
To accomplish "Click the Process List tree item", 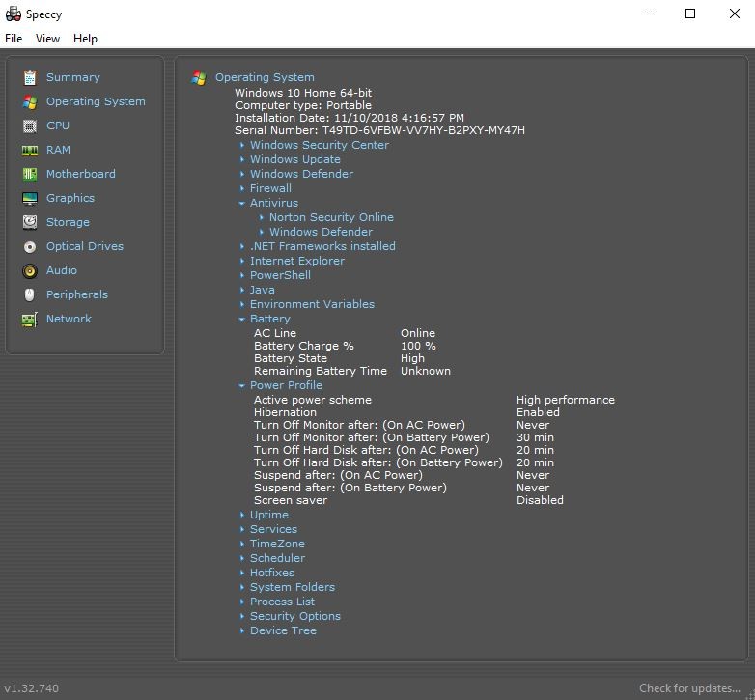I will 282,602.
